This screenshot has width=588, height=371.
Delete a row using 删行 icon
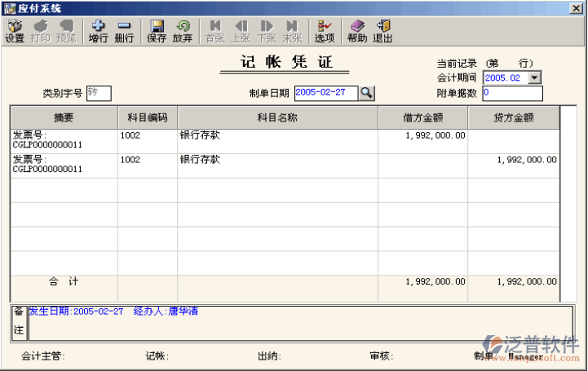pos(124,31)
